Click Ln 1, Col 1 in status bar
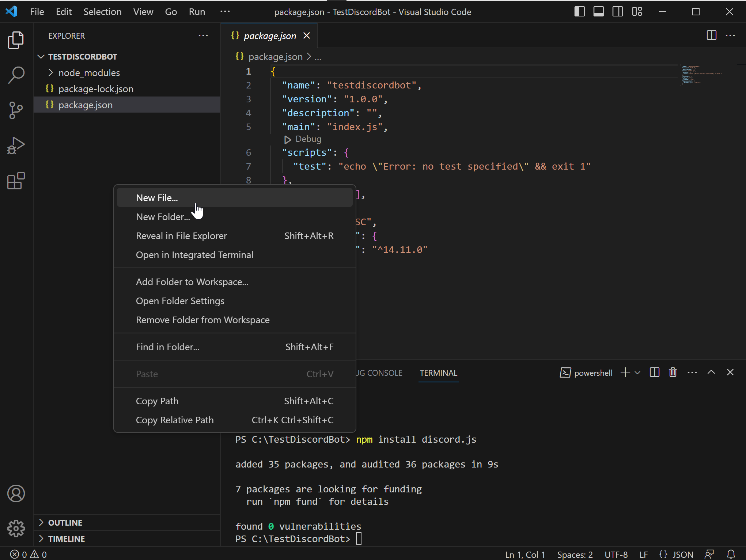This screenshot has height=560, width=746. click(x=525, y=555)
